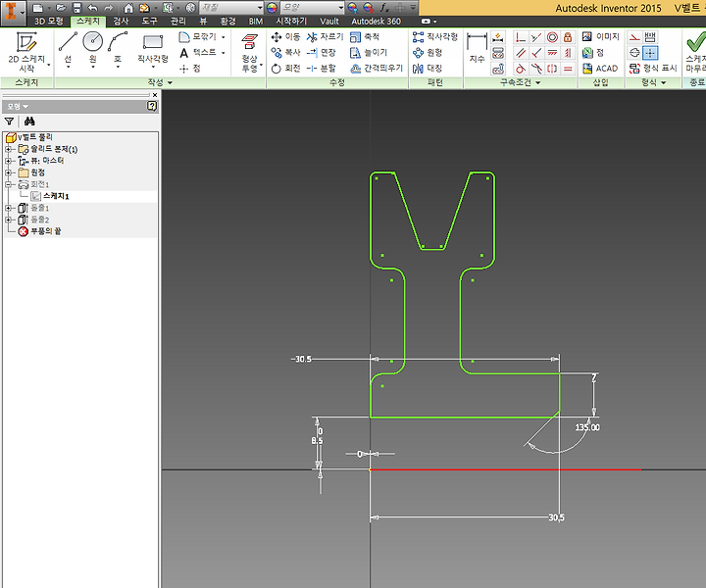Toggle Driven Dimension format icon

[650, 37]
